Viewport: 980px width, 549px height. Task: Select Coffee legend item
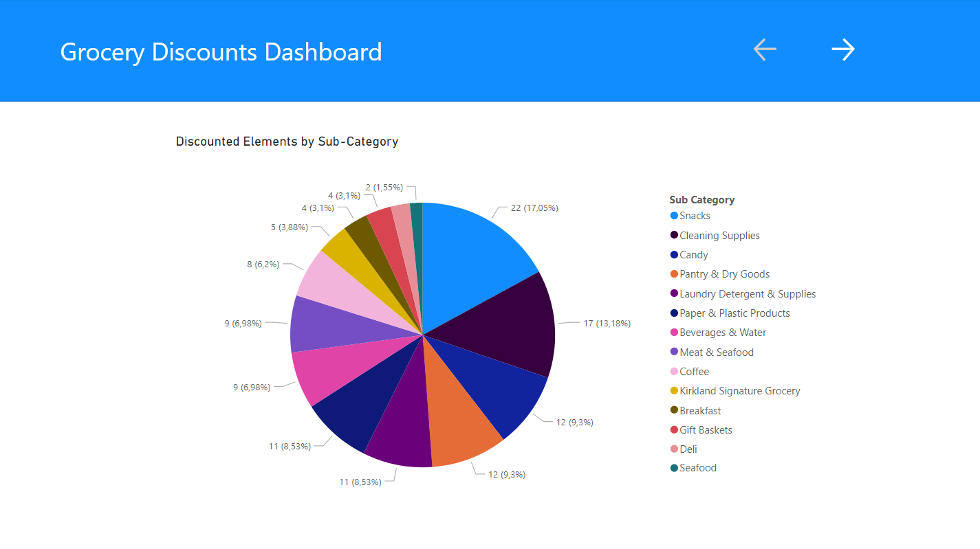694,372
